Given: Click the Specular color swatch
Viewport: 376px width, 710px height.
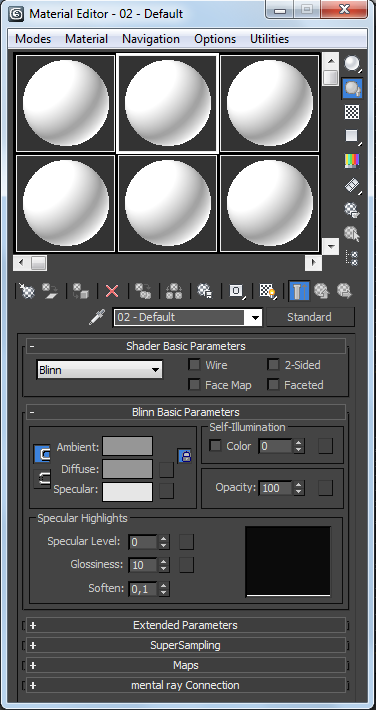Looking at the screenshot, I should [x=127, y=492].
